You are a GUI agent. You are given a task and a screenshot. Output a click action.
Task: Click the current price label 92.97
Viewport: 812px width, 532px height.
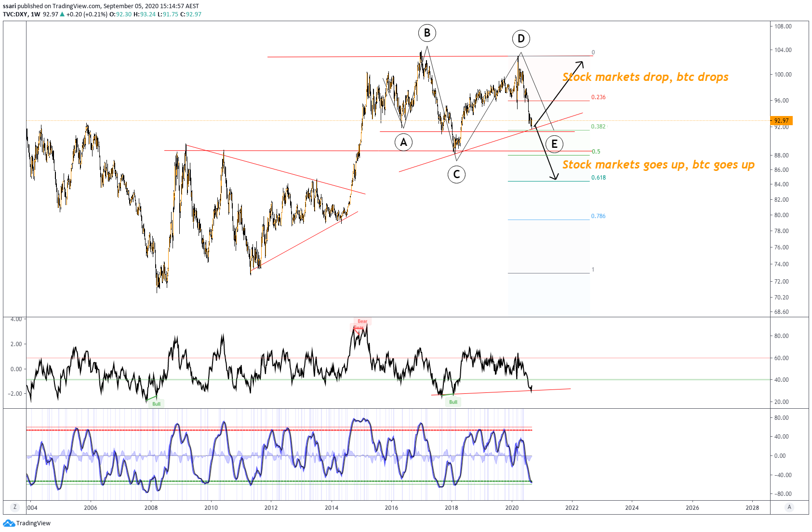pyautogui.click(x=781, y=121)
